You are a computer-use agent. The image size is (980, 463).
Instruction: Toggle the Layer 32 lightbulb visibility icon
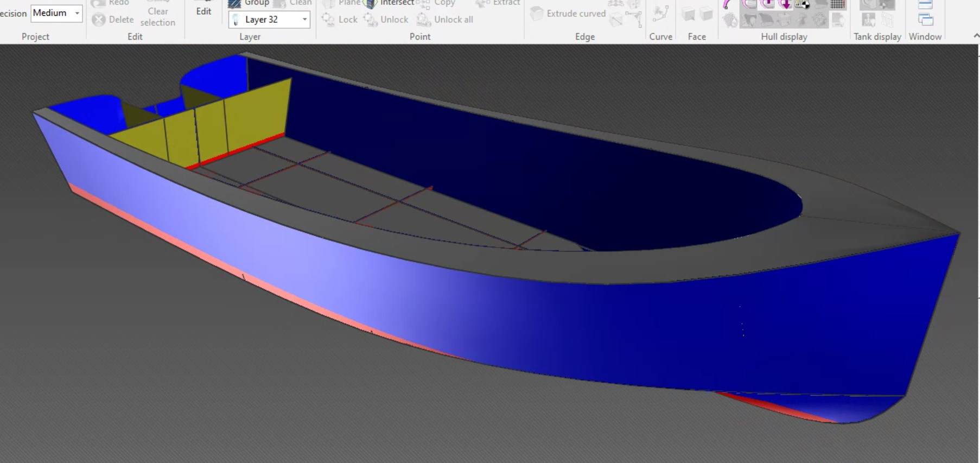click(x=236, y=20)
